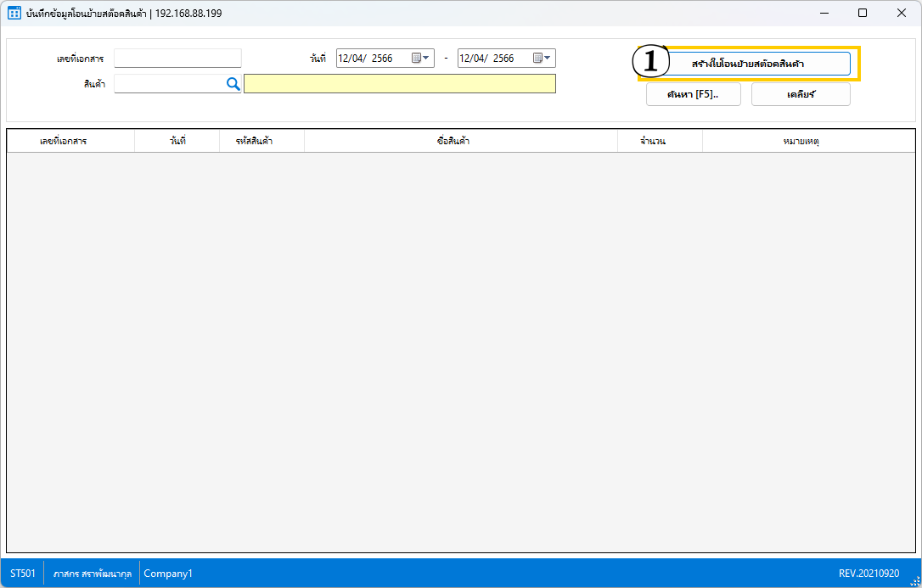Screen dimensions: 922x588
Task: Minimize the stock transfer window
Action: (824, 13)
